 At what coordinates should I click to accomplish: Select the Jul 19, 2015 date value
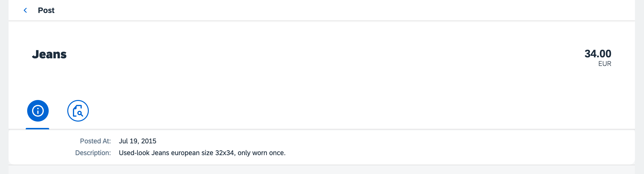(138, 141)
